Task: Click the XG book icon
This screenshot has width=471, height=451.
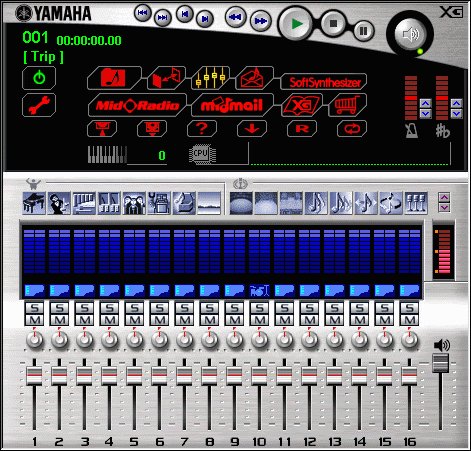Action: click(302, 105)
